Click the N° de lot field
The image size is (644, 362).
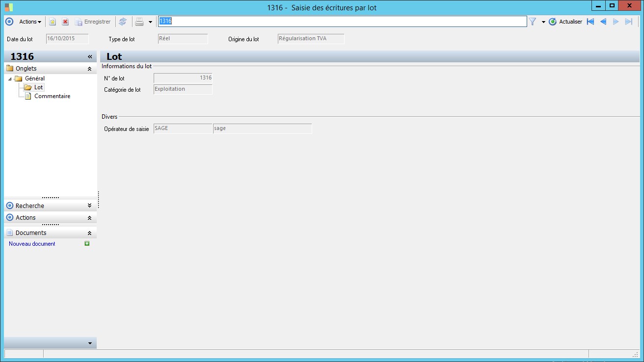coord(183,78)
